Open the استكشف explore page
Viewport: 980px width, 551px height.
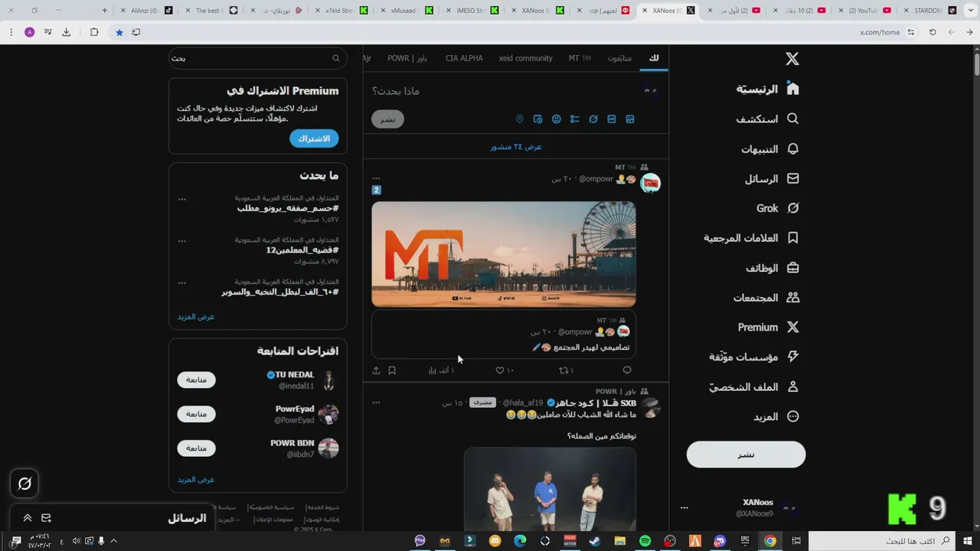768,119
